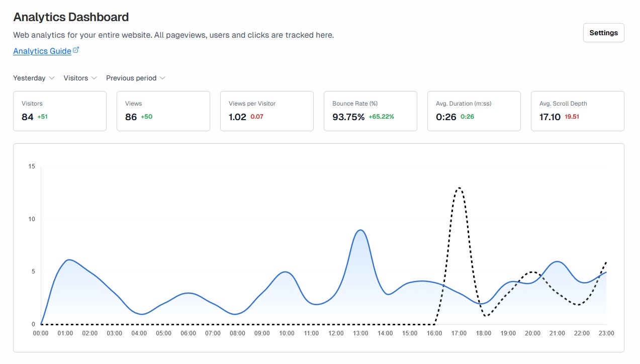Click the dotted line peak at 17:00
The width and height of the screenshot is (640, 364).
click(x=459, y=188)
